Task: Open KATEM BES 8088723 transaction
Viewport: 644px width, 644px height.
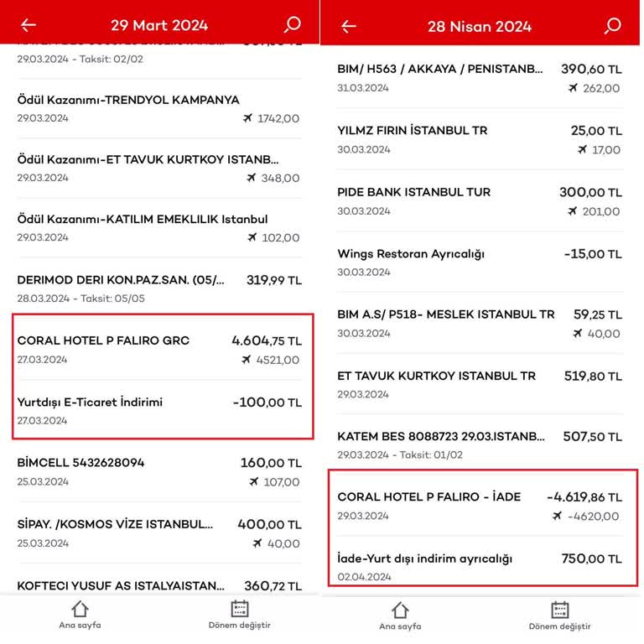Action: (480, 444)
